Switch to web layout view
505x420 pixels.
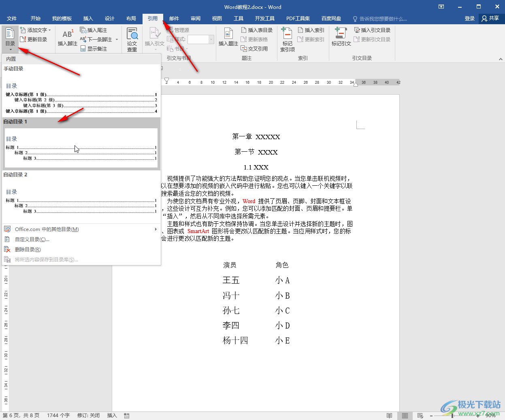click(x=420, y=416)
